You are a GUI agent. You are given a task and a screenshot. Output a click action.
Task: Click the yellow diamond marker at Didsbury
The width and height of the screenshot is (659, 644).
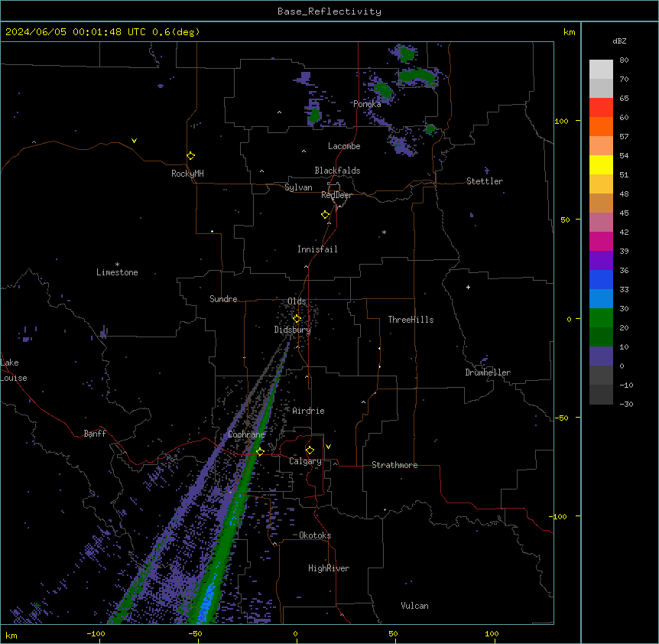pyautogui.click(x=297, y=319)
